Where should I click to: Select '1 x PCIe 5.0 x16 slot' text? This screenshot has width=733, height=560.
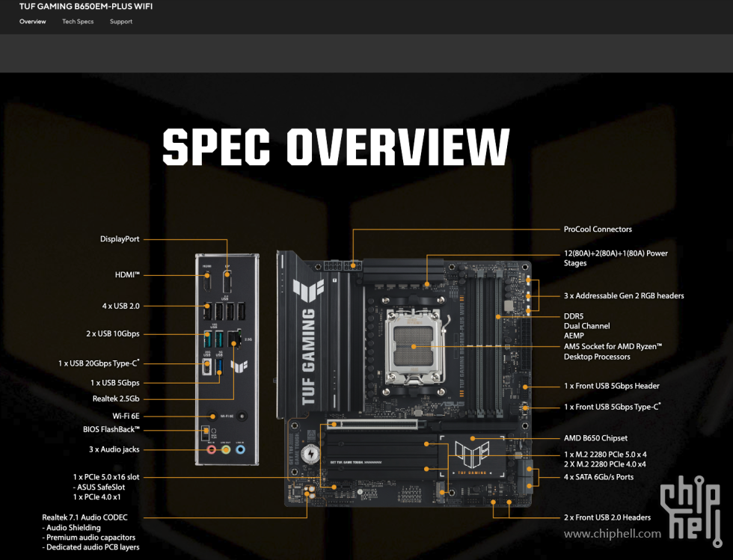click(x=106, y=477)
